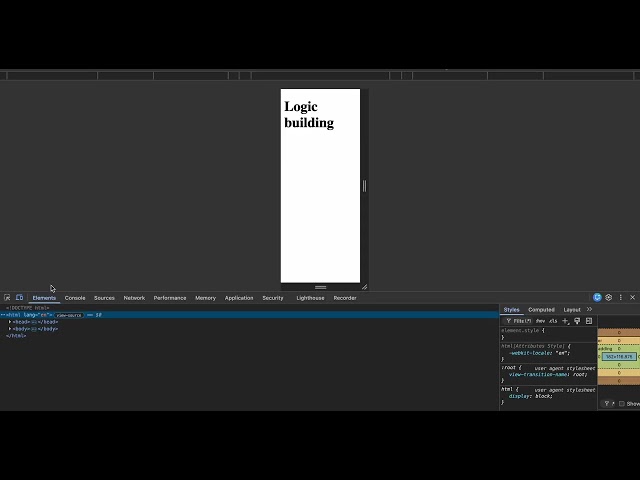640x480 pixels.
Task: Open the Lighthouse tab
Action: click(x=310, y=298)
